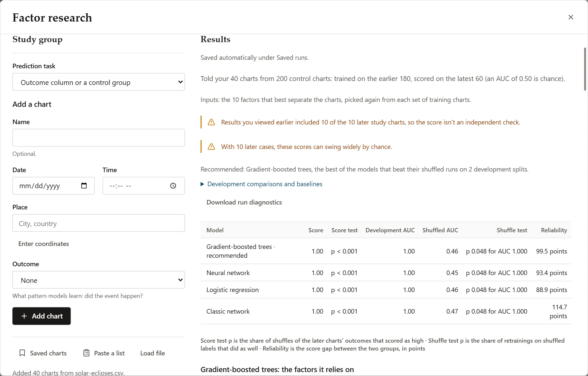Click the warning icon about 10 later cases

(x=211, y=147)
